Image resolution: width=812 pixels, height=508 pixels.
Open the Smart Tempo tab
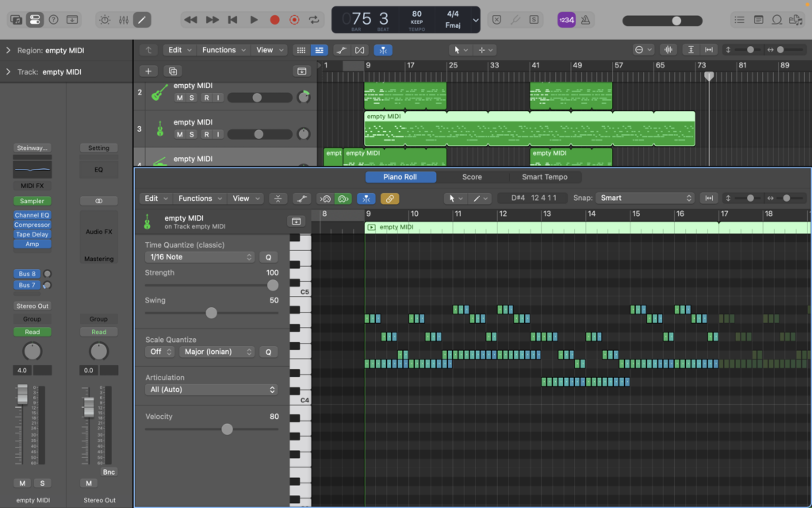pos(544,177)
